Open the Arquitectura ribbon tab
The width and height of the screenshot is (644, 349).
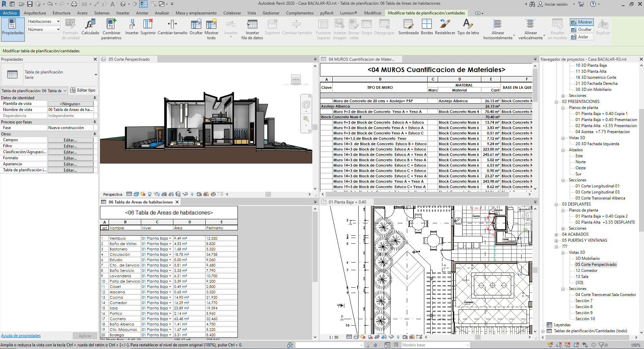point(35,13)
